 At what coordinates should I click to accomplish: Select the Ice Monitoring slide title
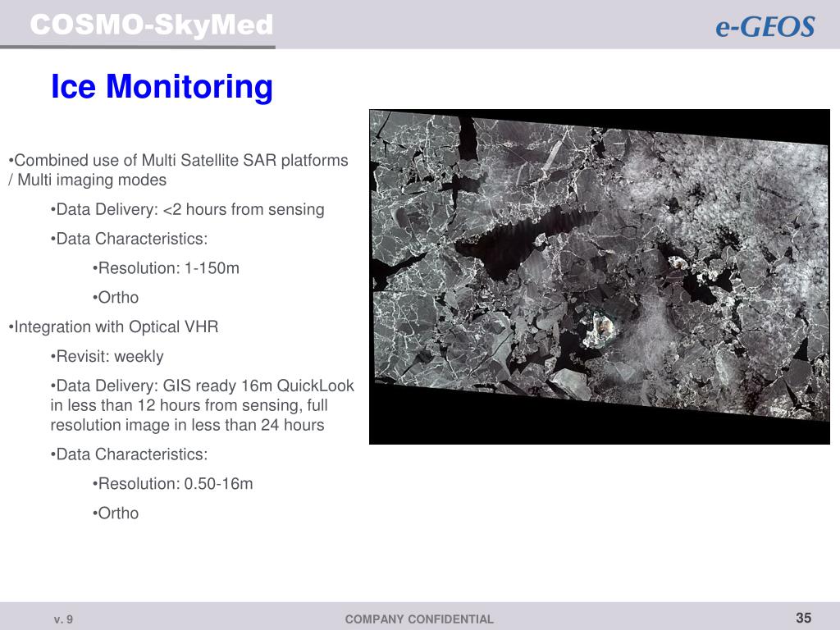[x=162, y=86]
